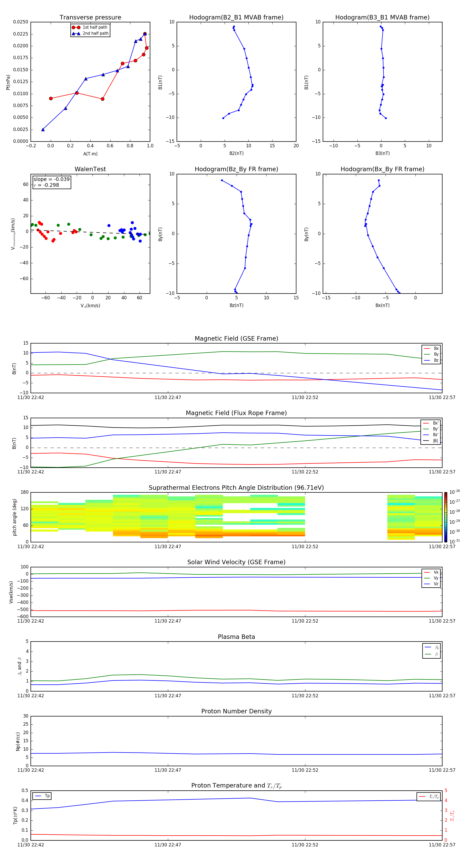Select the Vz legend entry
Screen dimensions: 473x868
(x=431, y=584)
